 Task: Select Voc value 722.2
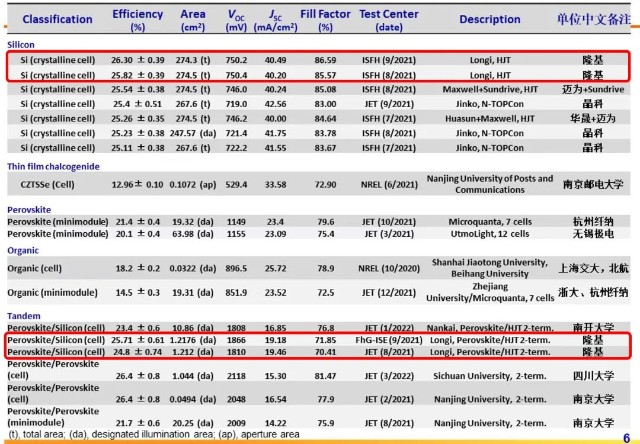pyautogui.click(x=236, y=148)
